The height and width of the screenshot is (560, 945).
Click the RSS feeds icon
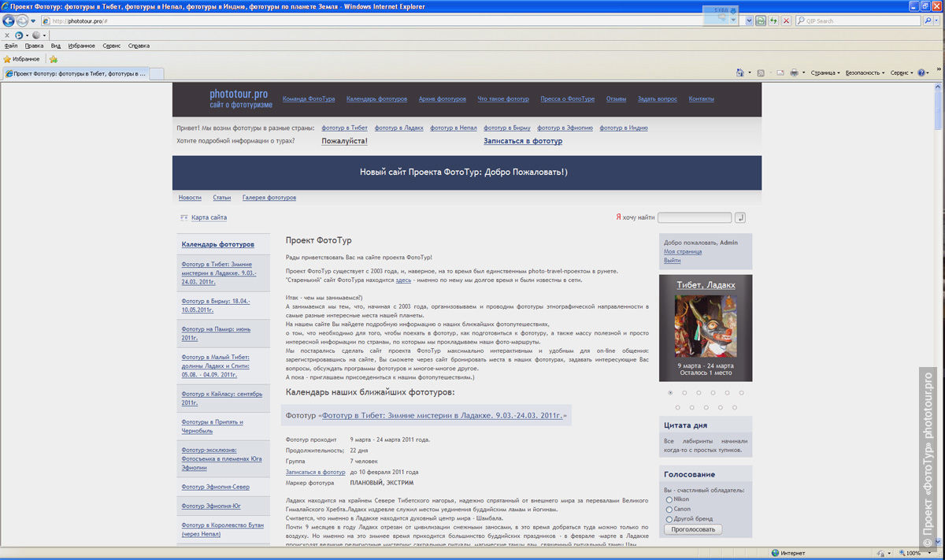[761, 72]
